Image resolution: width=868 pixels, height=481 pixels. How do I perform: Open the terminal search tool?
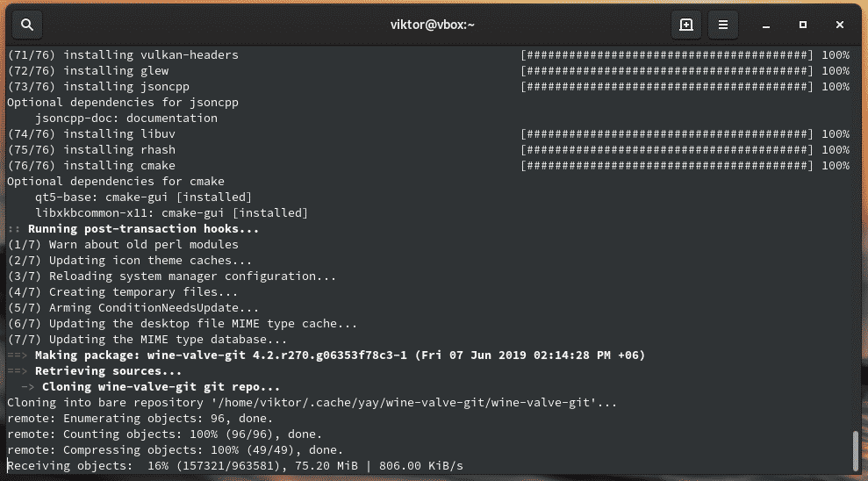[26, 25]
